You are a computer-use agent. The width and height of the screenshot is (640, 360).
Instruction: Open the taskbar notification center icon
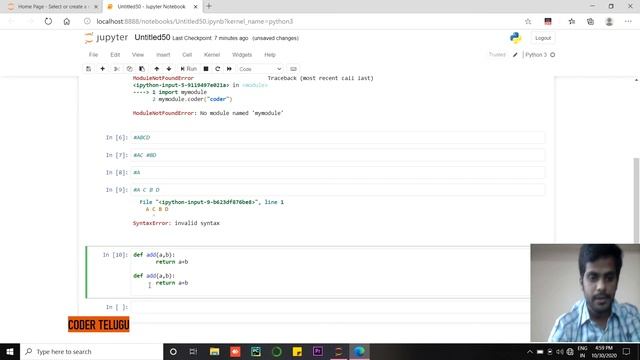pos(627,351)
